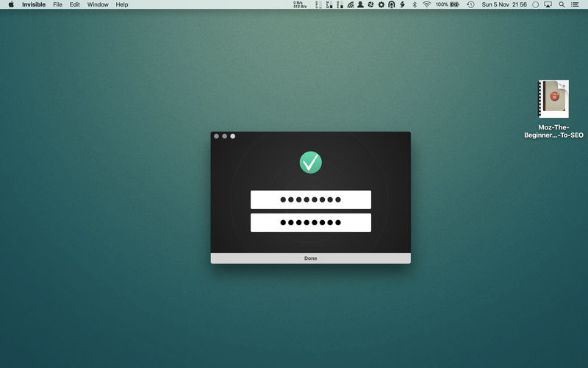Open the Apple menu
Viewport: 588px width, 368px height.
tap(11, 4)
